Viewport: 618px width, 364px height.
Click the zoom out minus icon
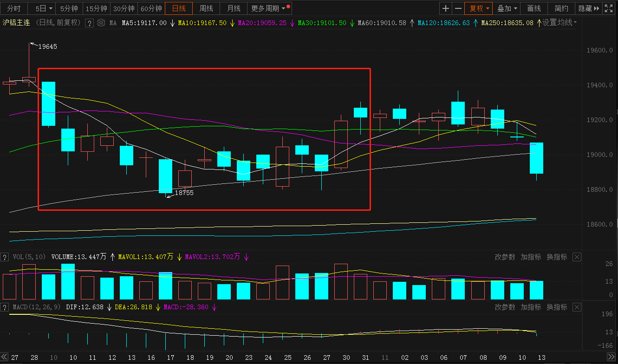pyautogui.click(x=458, y=8)
